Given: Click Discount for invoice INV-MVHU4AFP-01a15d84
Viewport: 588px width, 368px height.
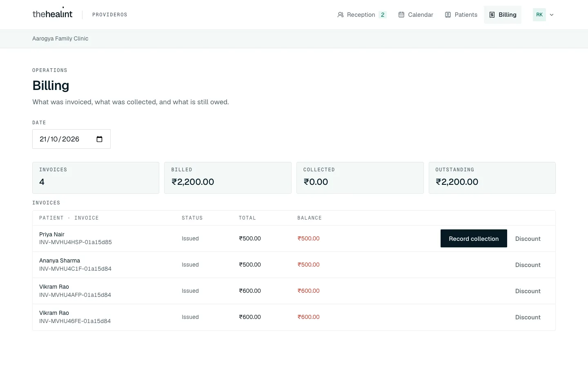Looking at the screenshot, I should coord(528,291).
